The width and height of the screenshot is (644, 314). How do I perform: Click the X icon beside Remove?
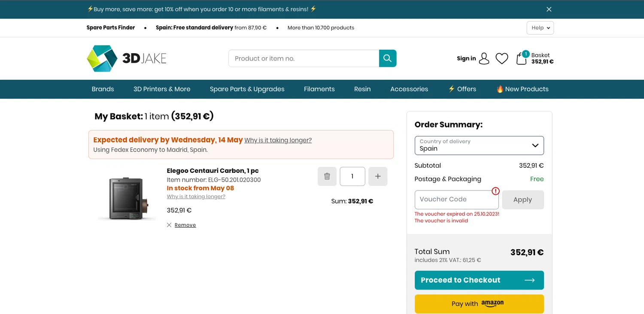coord(169,225)
